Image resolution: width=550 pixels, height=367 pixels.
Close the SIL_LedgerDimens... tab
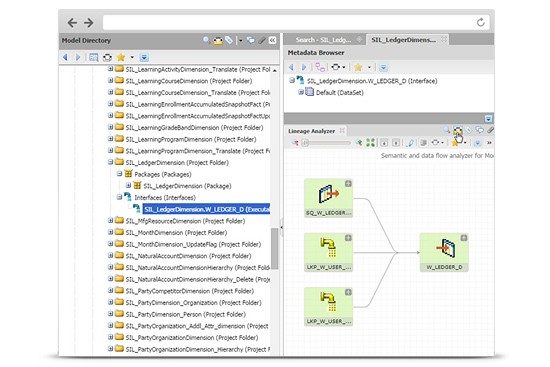click(444, 39)
